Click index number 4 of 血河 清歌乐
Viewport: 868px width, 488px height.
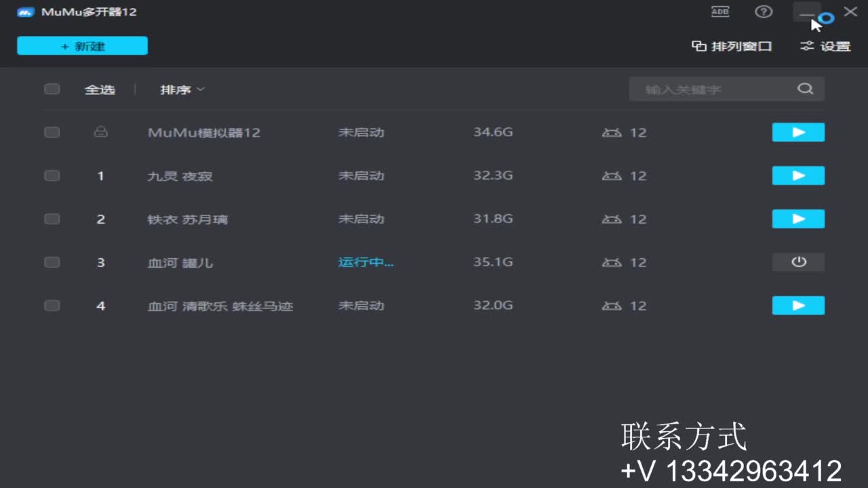click(x=100, y=306)
